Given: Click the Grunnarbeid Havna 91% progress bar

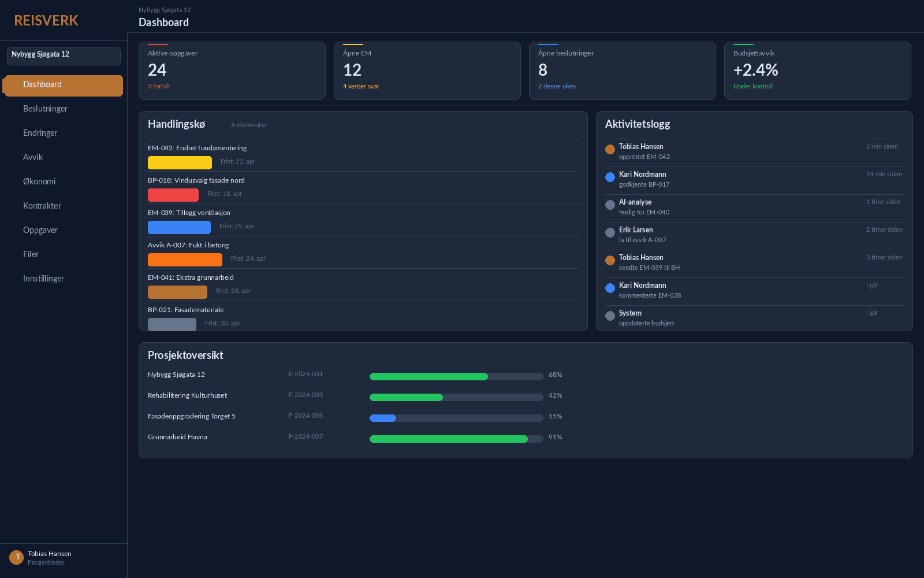Looking at the screenshot, I should click(456, 439).
